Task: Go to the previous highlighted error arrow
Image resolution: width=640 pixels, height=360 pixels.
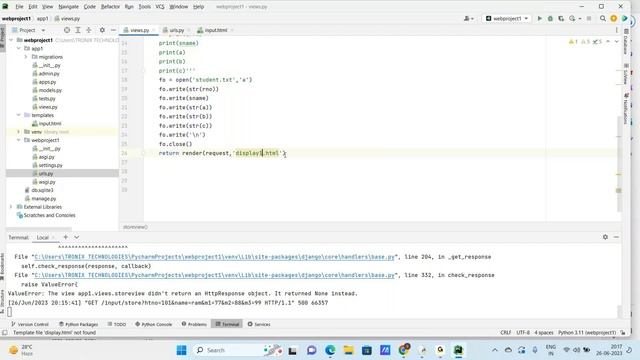Action: [608, 42]
